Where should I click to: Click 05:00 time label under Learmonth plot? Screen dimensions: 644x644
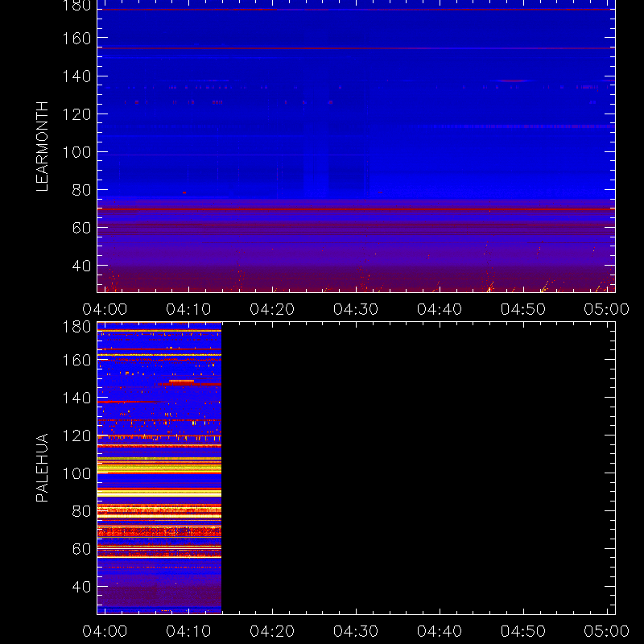point(607,309)
